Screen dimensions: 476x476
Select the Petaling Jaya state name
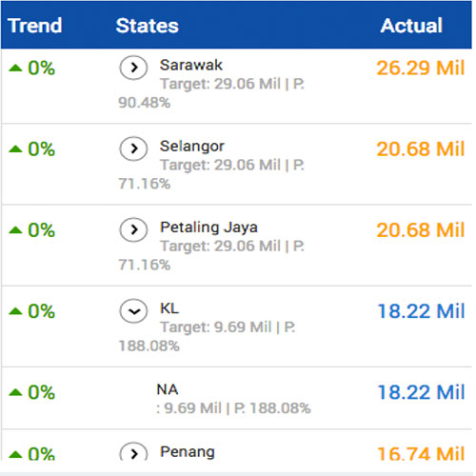pyautogui.click(x=208, y=228)
